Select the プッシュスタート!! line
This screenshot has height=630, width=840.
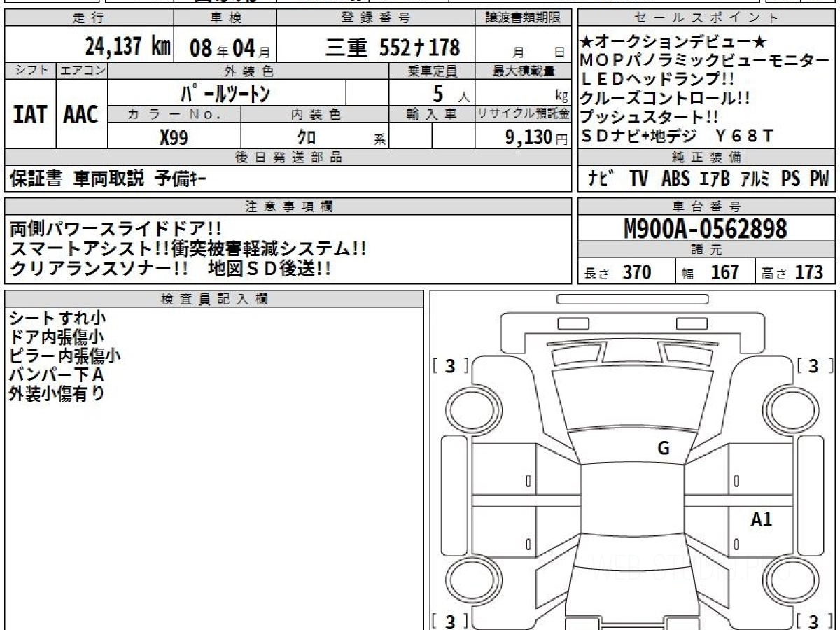click(x=649, y=117)
